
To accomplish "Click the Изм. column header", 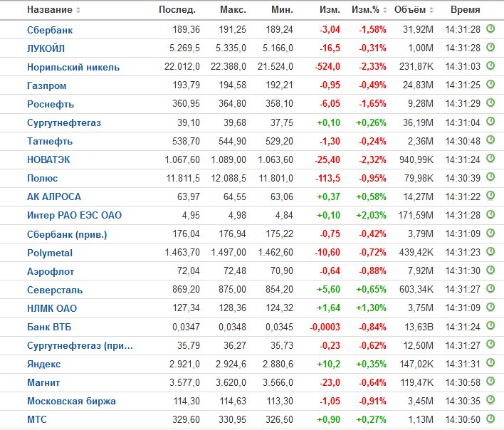I will coord(330,10).
